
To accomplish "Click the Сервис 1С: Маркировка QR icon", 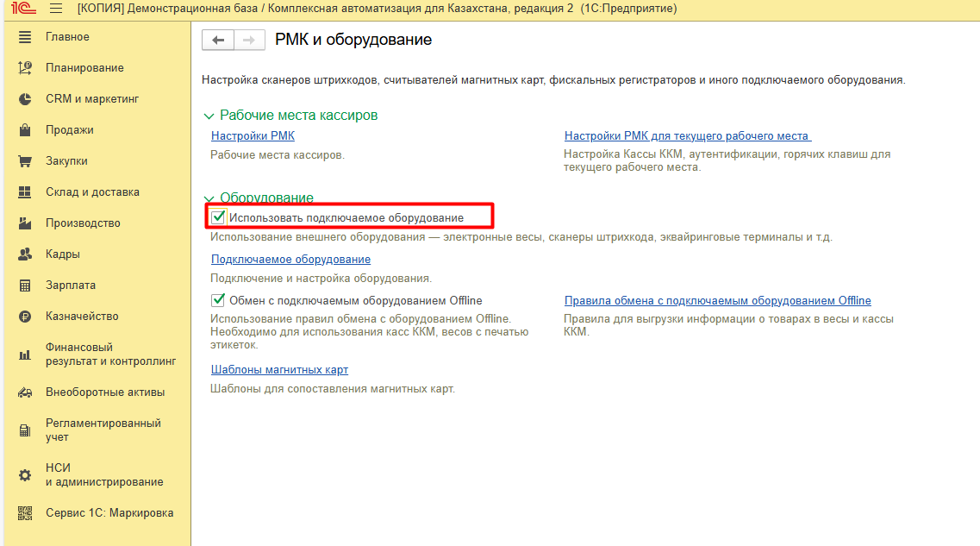I will tap(25, 513).
